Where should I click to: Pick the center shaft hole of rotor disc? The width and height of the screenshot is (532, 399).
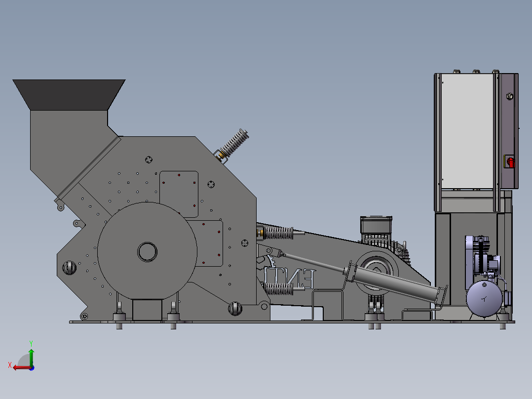[x=147, y=252]
